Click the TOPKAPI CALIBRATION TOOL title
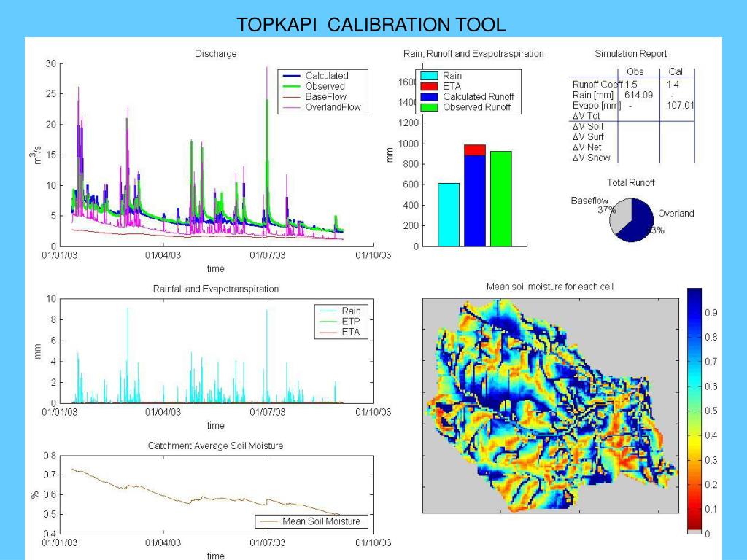 371,24
